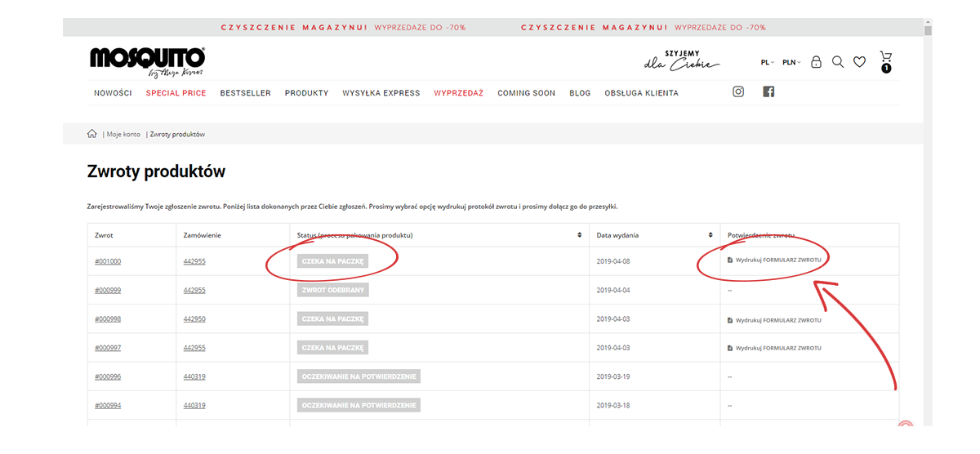Select OBSŁUGA KLIENTA in navigation
Viewport: 980px width, 454px height.
tap(641, 93)
